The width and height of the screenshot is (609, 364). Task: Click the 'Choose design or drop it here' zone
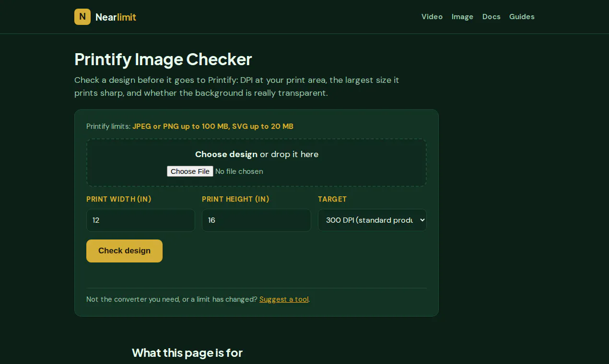(x=257, y=163)
